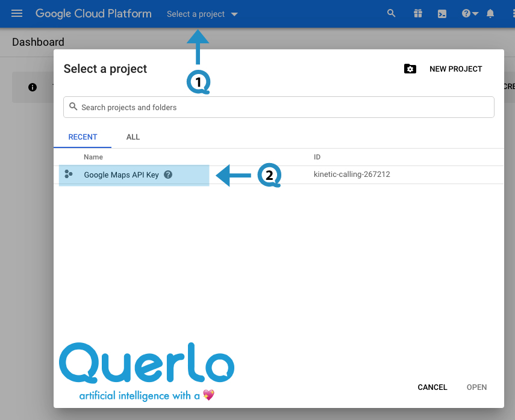Switch to the RECENT tab
The width and height of the screenshot is (515, 420).
pos(83,137)
